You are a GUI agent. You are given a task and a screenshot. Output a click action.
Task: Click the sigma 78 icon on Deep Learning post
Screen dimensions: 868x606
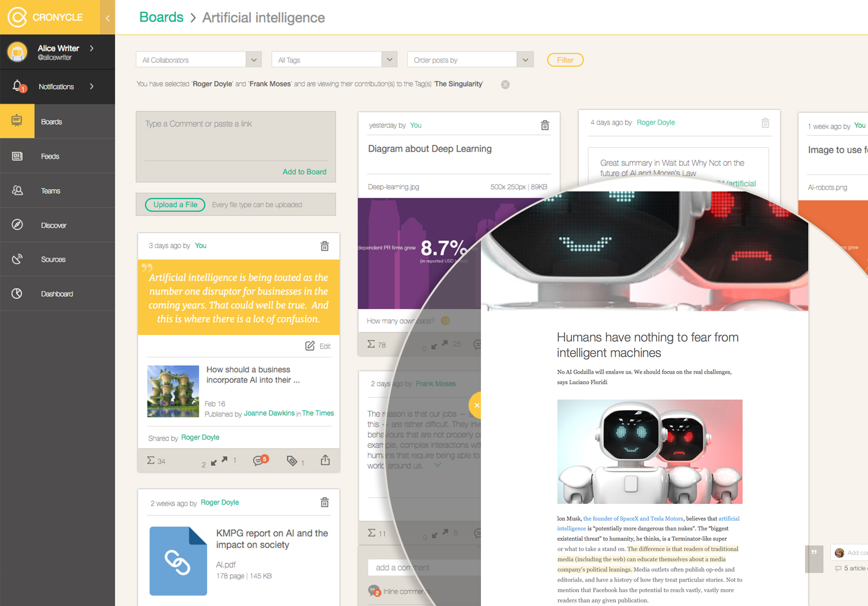point(371,344)
